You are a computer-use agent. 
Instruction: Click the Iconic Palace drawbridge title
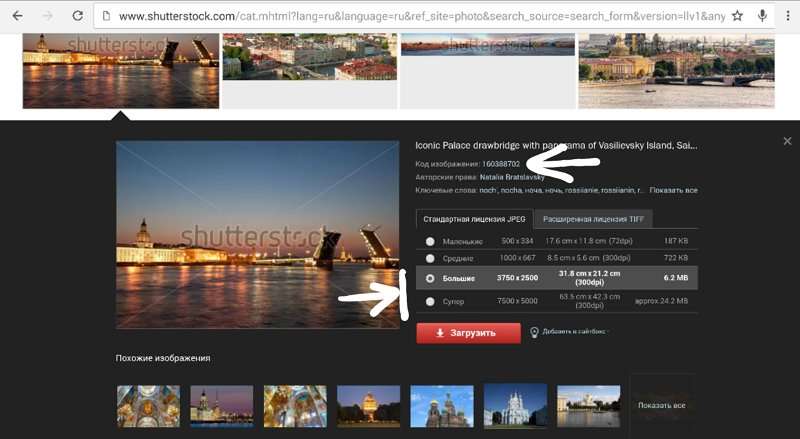pos(556,145)
